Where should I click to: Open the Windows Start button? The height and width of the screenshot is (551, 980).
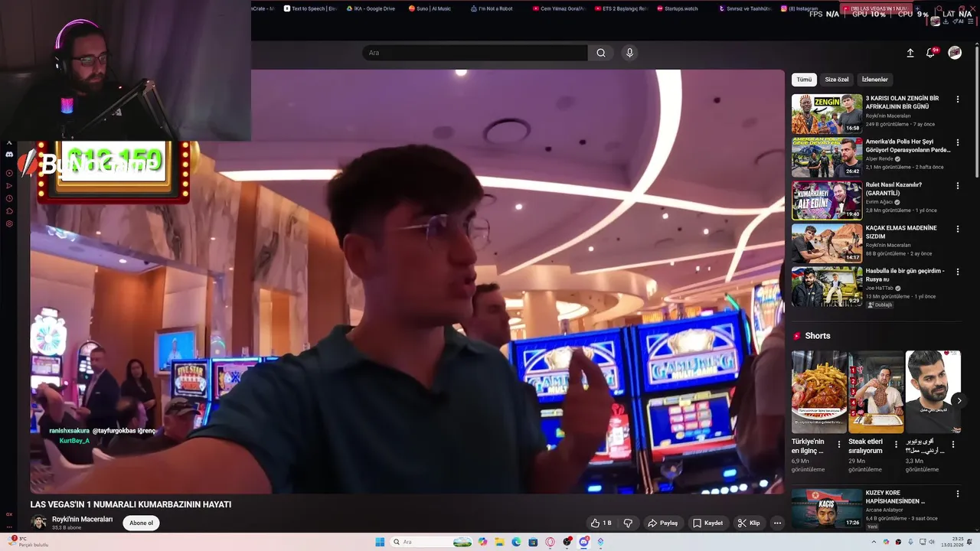380,542
